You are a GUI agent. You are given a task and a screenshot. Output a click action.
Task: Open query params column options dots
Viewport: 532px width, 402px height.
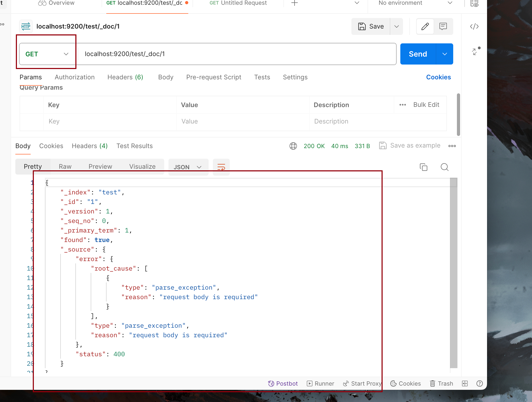tap(403, 105)
